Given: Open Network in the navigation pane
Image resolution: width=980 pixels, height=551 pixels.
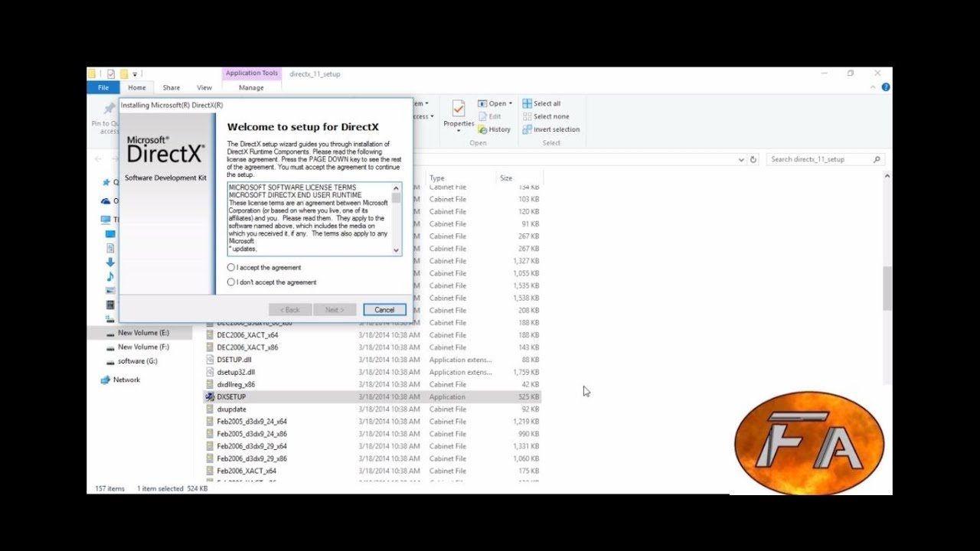Looking at the screenshot, I should (x=126, y=380).
